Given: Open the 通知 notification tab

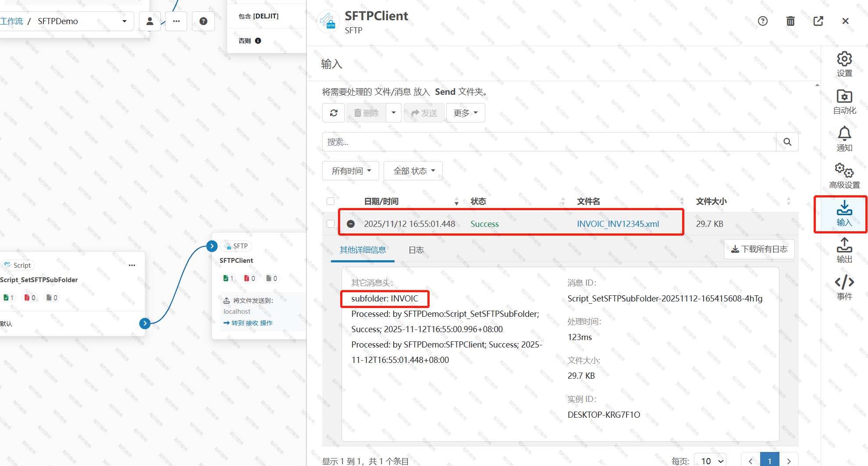Looking at the screenshot, I should [x=844, y=139].
